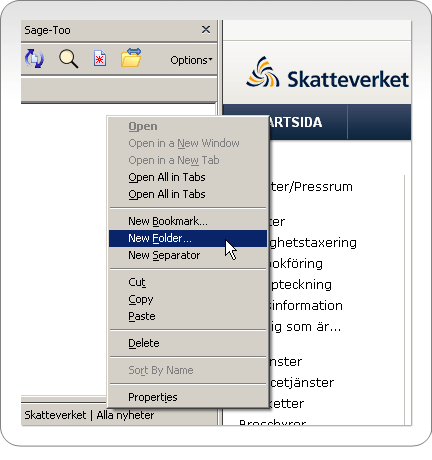Click the refresh feeds icon in Sage-Too
Screen dimensions: 432x460
34,59
